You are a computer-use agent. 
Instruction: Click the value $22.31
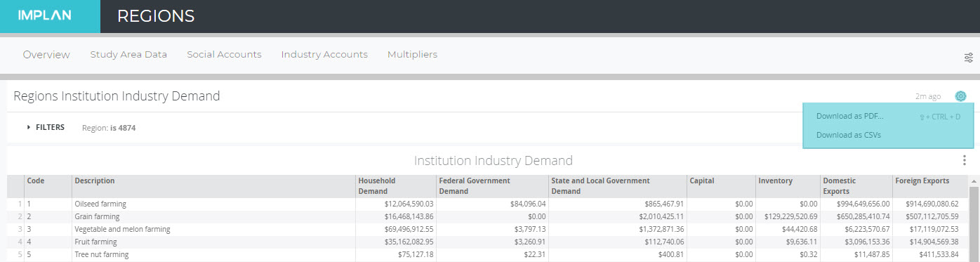point(535,254)
